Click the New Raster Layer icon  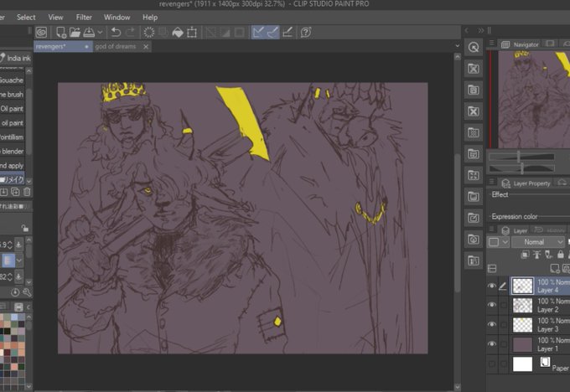click(x=554, y=269)
